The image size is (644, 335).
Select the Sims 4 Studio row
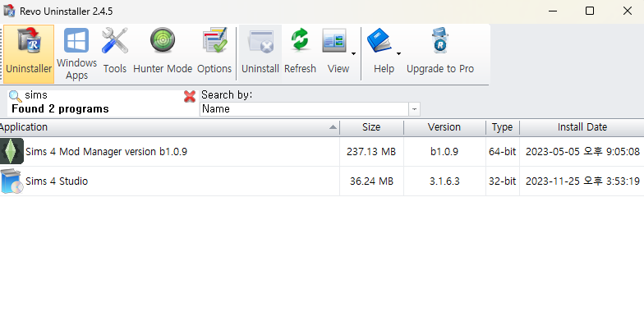tap(57, 181)
